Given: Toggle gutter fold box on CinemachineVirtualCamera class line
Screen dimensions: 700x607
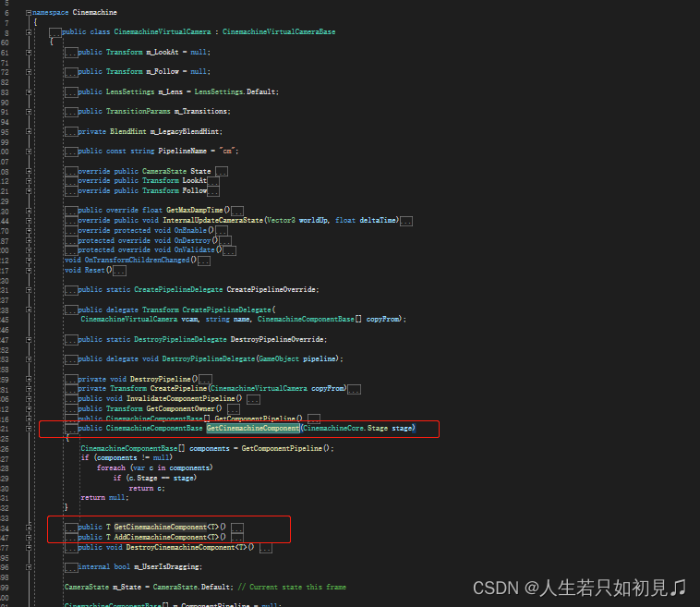Looking at the screenshot, I should coord(29,32).
